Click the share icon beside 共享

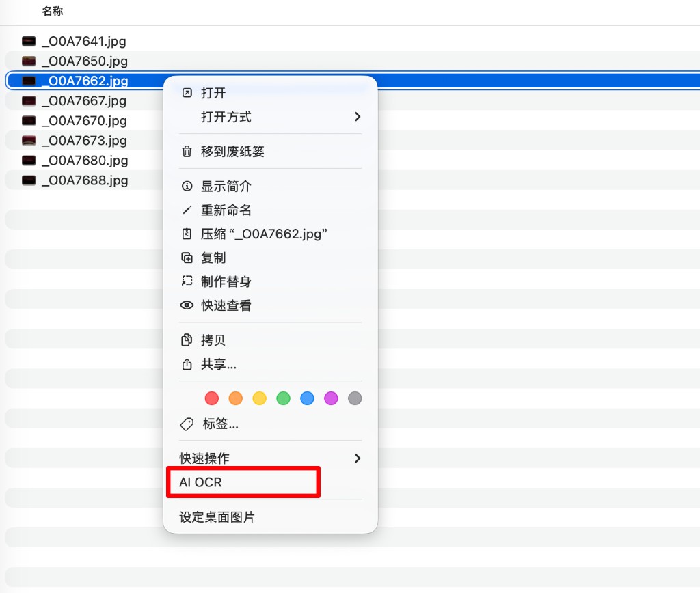pos(187,364)
